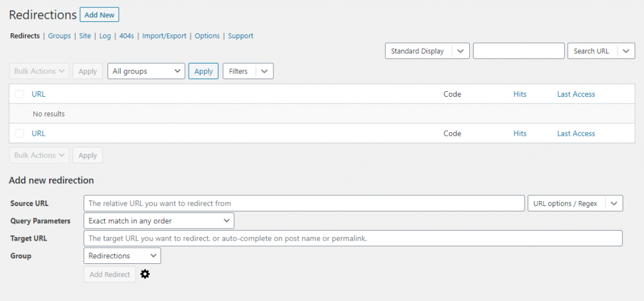The width and height of the screenshot is (644, 301).
Task: Click Last Access in the table footer row
Action: (x=576, y=133)
